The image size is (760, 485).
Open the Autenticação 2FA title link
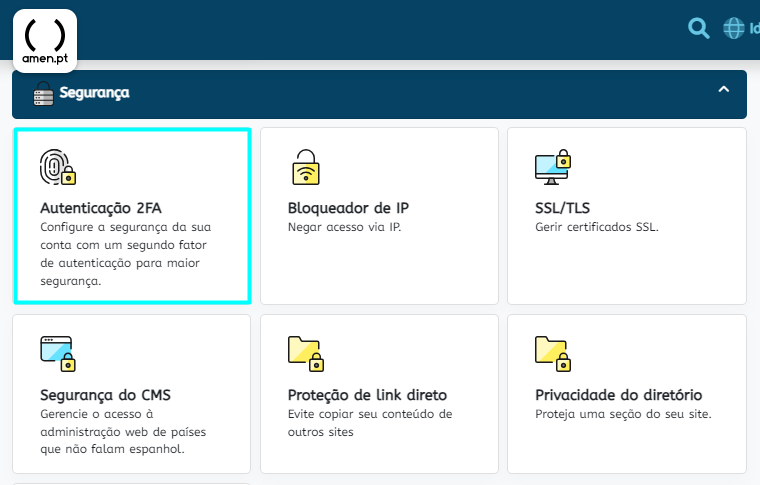point(100,208)
